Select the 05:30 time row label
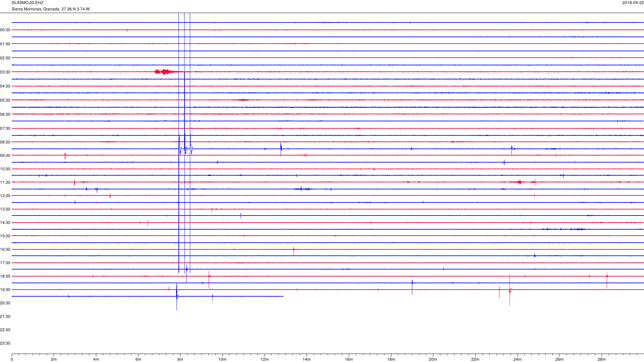The image size is (644, 362). tap(5, 100)
